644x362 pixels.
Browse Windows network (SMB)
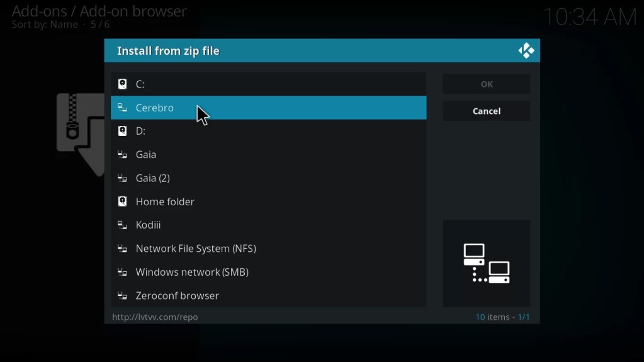point(269,272)
